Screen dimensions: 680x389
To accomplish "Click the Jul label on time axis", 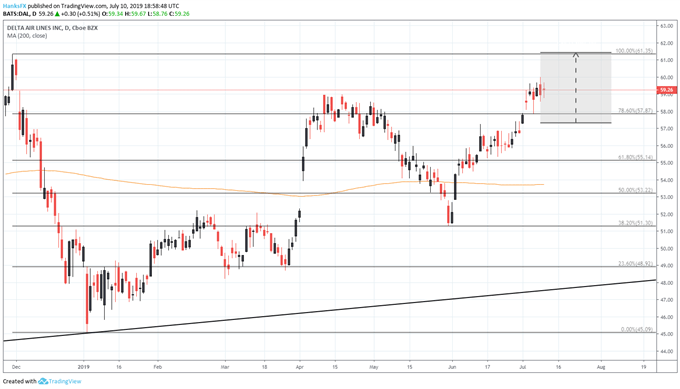I will coord(523,367).
